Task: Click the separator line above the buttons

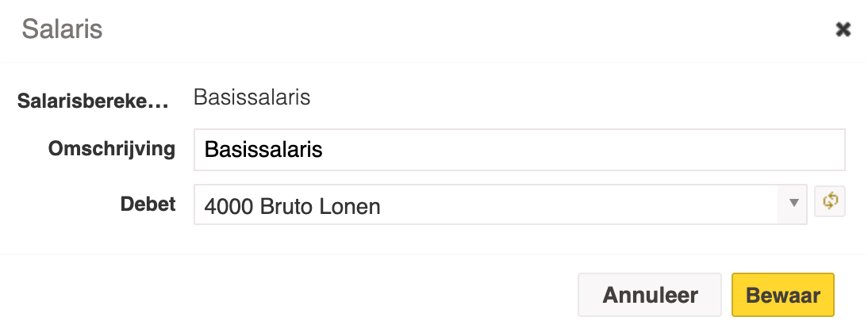Action: [x=434, y=254]
